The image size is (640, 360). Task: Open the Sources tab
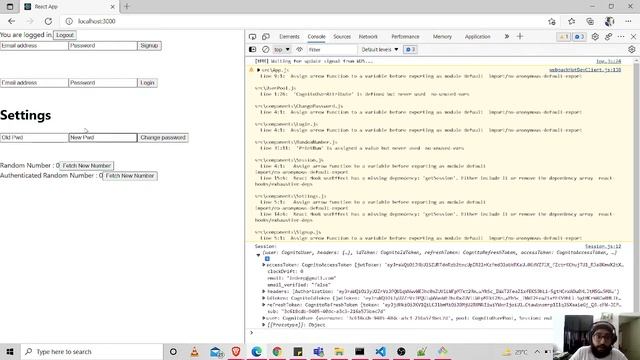(x=342, y=37)
